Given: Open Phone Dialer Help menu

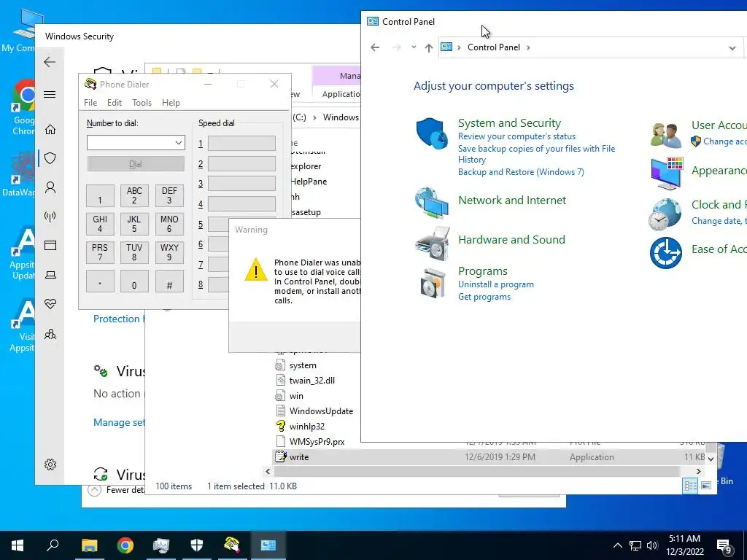Looking at the screenshot, I should pyautogui.click(x=171, y=103).
